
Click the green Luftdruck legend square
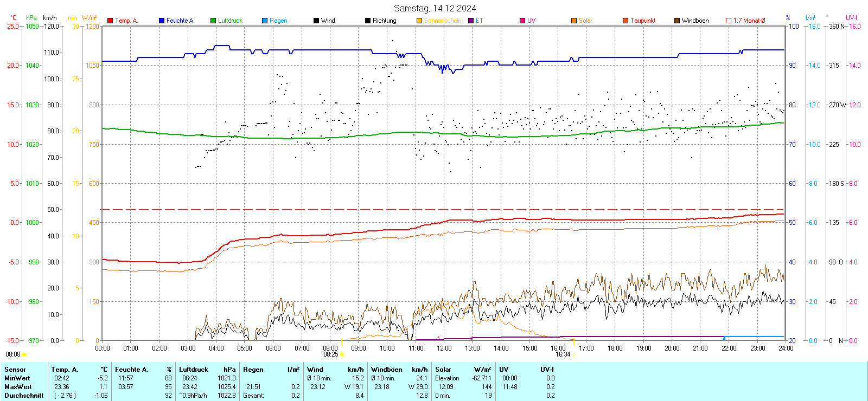[x=213, y=21]
